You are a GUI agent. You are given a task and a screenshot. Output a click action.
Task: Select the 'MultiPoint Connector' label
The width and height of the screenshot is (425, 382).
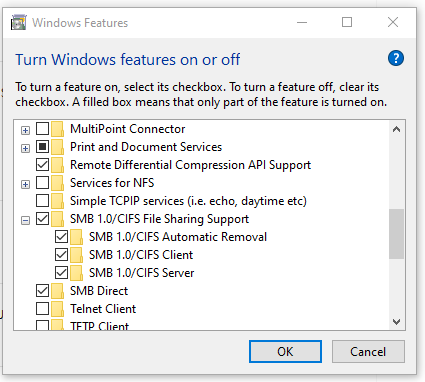(x=128, y=129)
